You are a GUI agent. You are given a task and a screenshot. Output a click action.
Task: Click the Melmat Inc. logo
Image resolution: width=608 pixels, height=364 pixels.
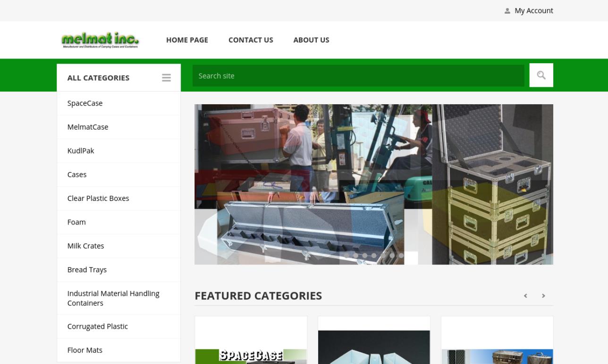point(100,40)
